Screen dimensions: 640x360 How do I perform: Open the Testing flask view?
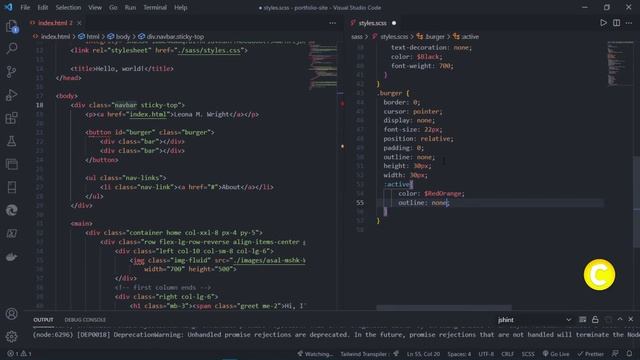point(11,141)
